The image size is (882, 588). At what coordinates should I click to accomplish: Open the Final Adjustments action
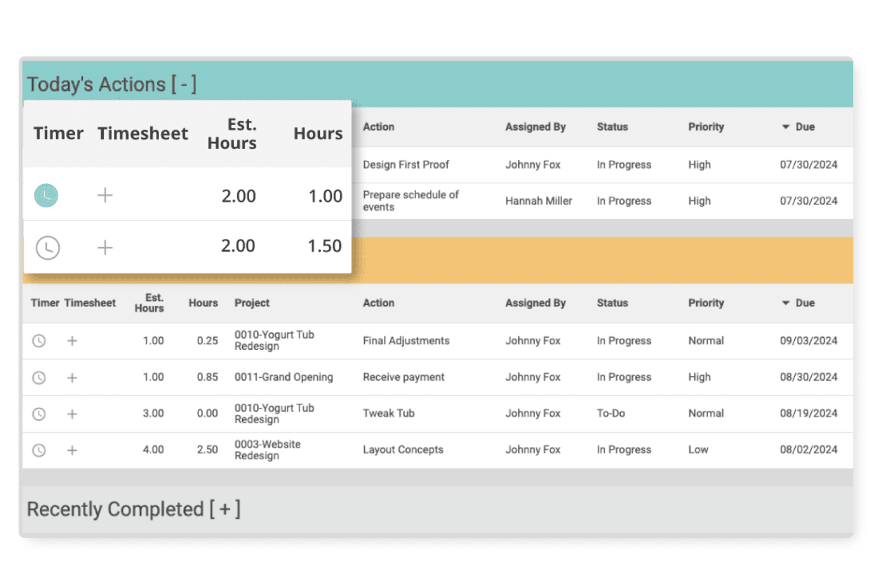click(406, 341)
